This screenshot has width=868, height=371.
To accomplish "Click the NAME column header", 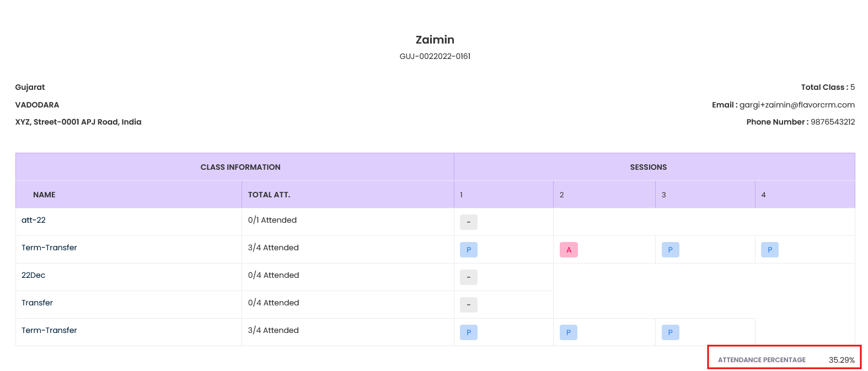I will [44, 195].
